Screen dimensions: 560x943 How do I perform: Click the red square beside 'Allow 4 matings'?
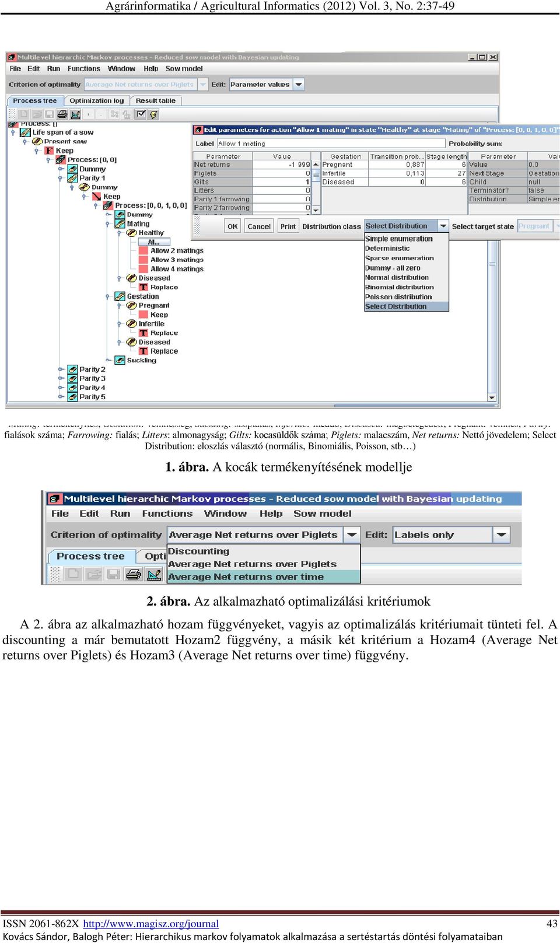tap(143, 269)
